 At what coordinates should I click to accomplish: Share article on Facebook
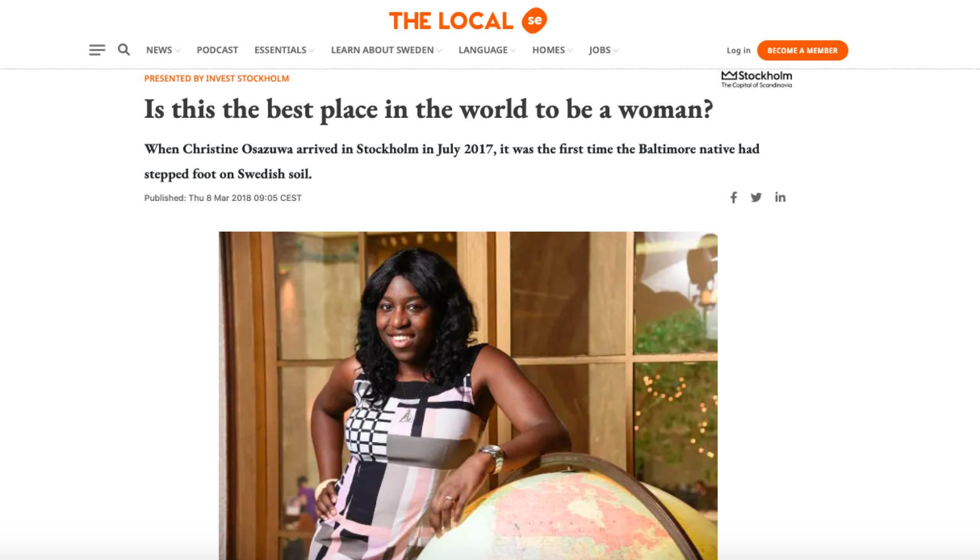[733, 197]
